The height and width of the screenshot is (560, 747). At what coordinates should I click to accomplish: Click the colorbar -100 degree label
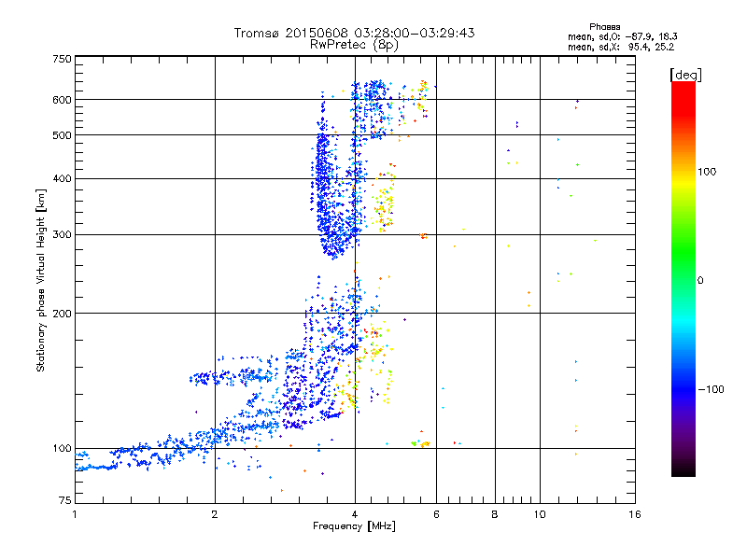(x=711, y=389)
